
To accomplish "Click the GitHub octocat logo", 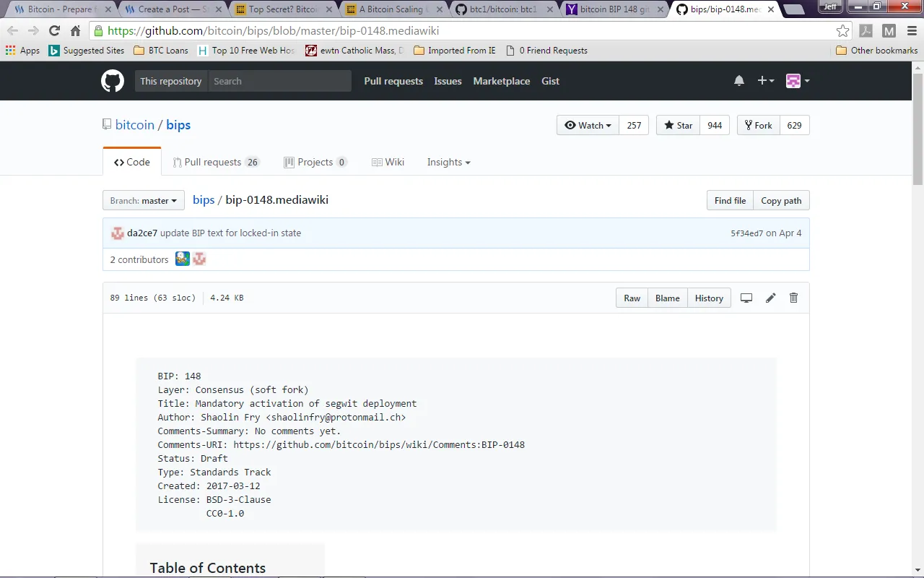I will click(x=112, y=81).
